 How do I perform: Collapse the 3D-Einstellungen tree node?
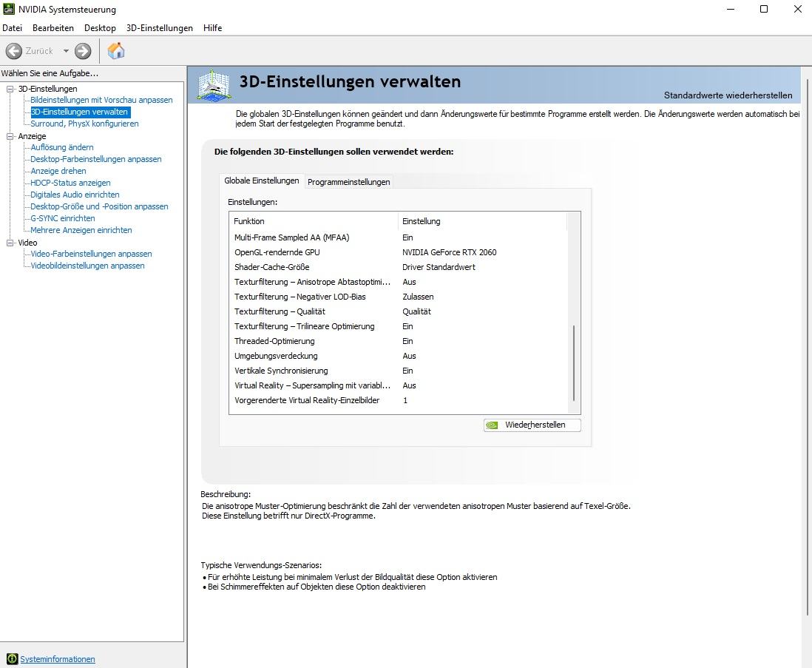point(10,89)
